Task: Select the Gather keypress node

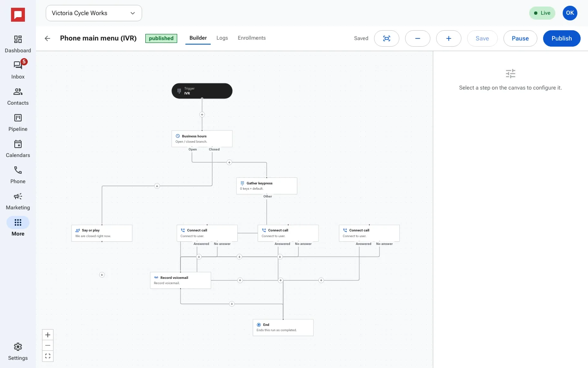Action: tap(267, 186)
